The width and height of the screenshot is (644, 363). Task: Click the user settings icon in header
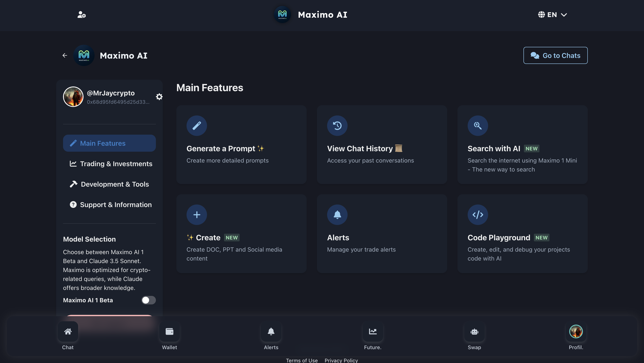click(x=82, y=15)
